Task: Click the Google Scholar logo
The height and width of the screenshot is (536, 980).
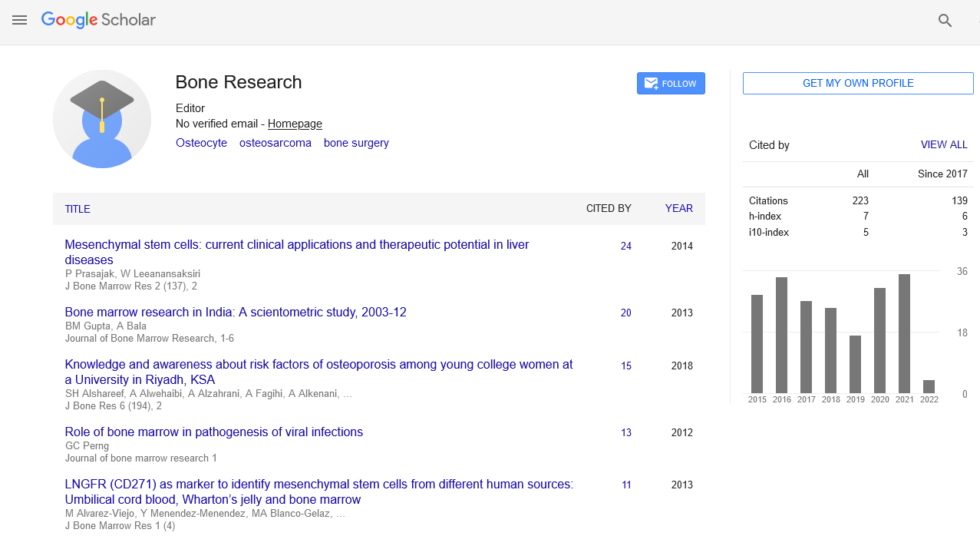Action: coord(98,21)
